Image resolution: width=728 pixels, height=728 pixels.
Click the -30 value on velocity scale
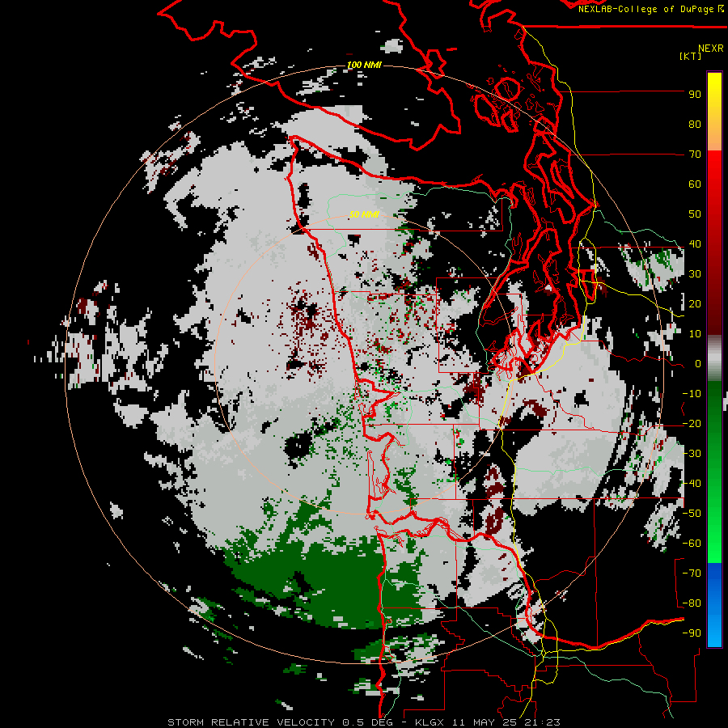pos(692,454)
